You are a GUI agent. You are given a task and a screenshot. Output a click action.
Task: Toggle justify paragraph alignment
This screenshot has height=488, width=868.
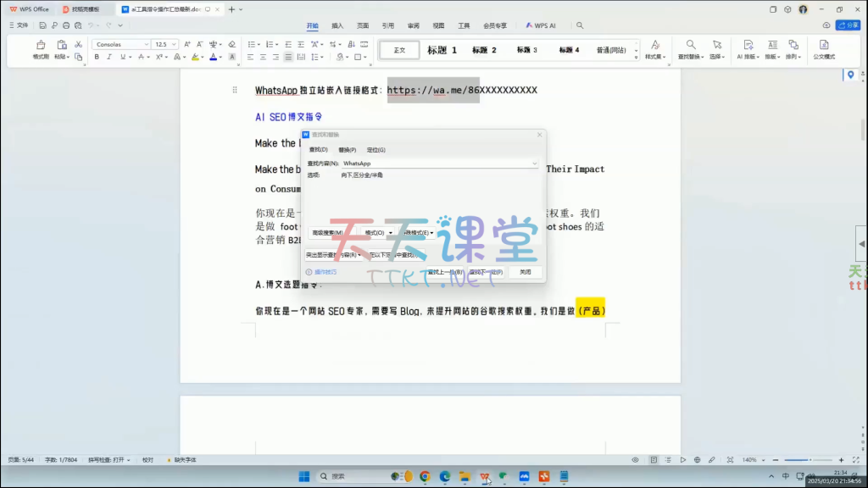[288, 57]
